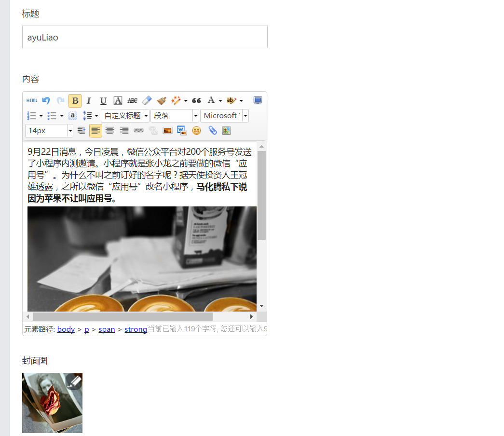Image resolution: width=504 pixels, height=436 pixels.
Task: Click the first-line indent icon
Action: tap(82, 131)
